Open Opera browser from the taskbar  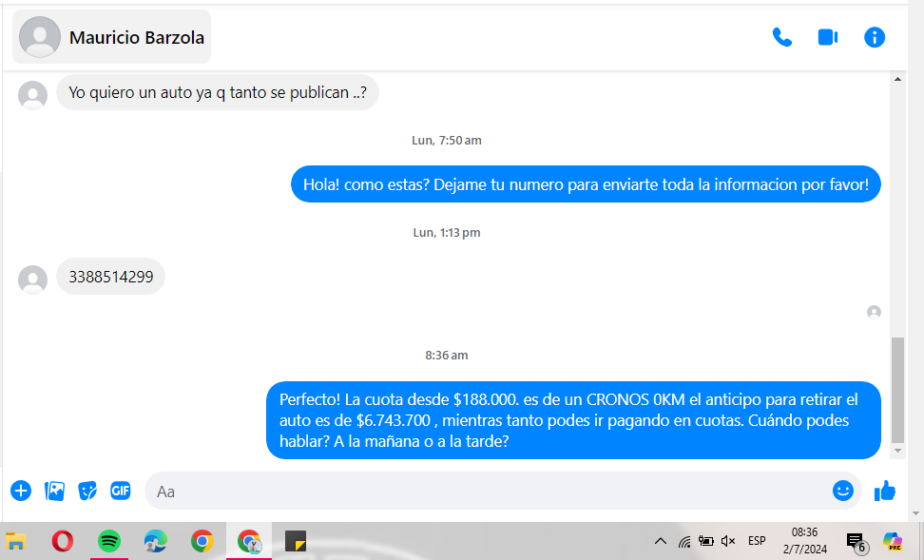pos(63,541)
